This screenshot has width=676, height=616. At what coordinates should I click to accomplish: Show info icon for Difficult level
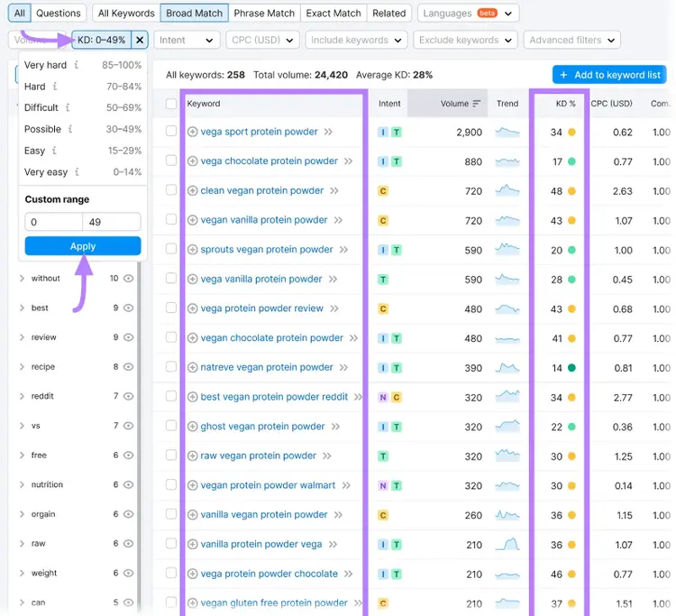point(68,107)
